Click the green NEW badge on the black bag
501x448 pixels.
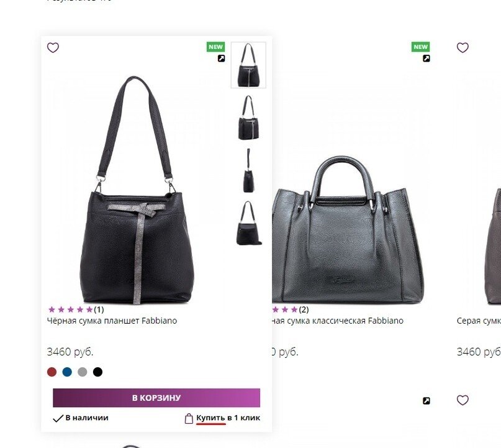pos(215,47)
